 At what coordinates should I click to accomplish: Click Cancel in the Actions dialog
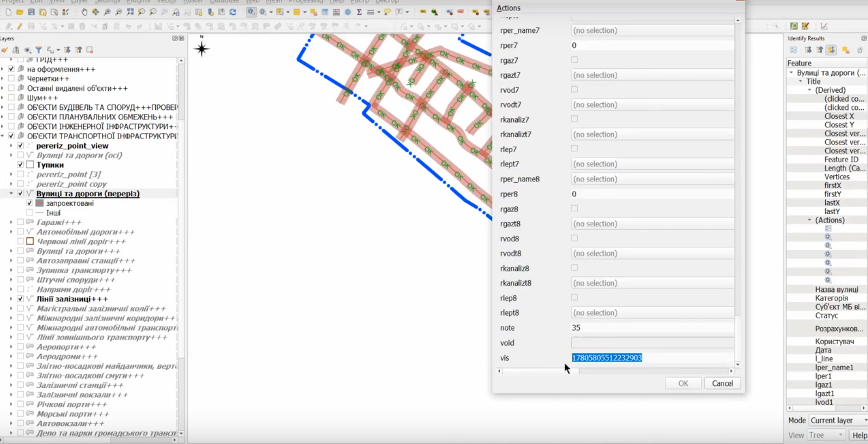click(x=722, y=383)
